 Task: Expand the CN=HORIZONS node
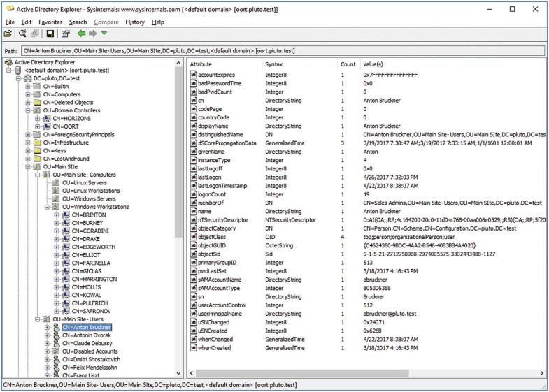click(x=37, y=119)
